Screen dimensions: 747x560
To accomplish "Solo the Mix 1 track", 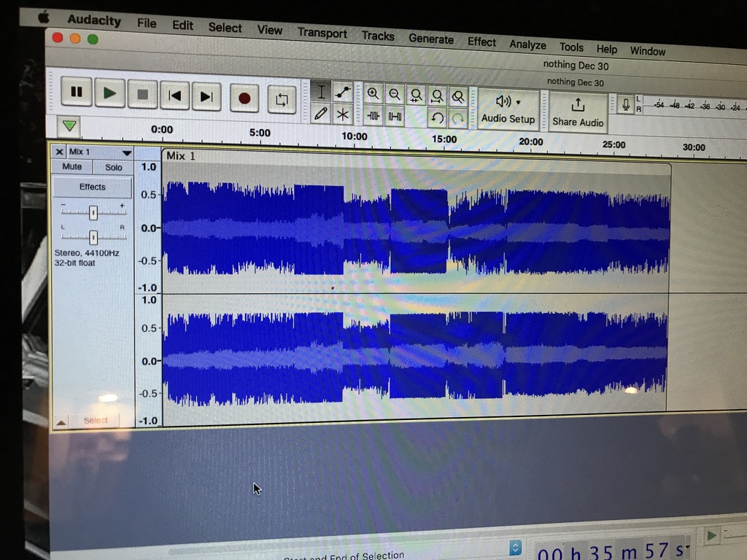I will click(113, 167).
